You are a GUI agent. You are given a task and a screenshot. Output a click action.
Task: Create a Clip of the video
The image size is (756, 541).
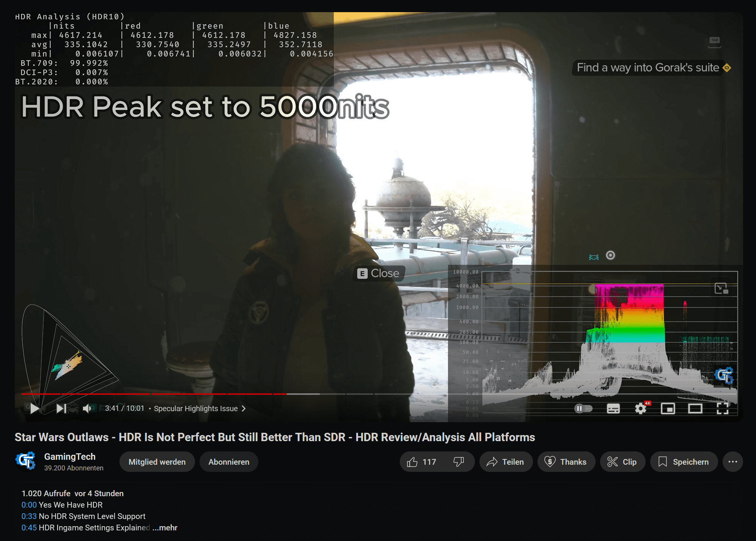(622, 462)
